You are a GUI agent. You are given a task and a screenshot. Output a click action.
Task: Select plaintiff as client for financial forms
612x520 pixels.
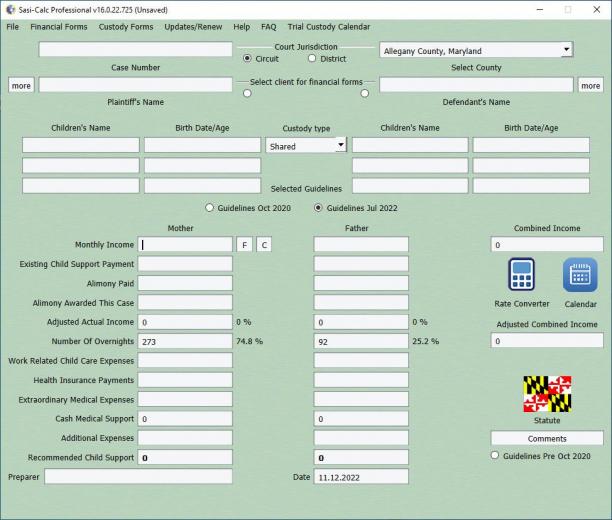pyautogui.click(x=247, y=93)
